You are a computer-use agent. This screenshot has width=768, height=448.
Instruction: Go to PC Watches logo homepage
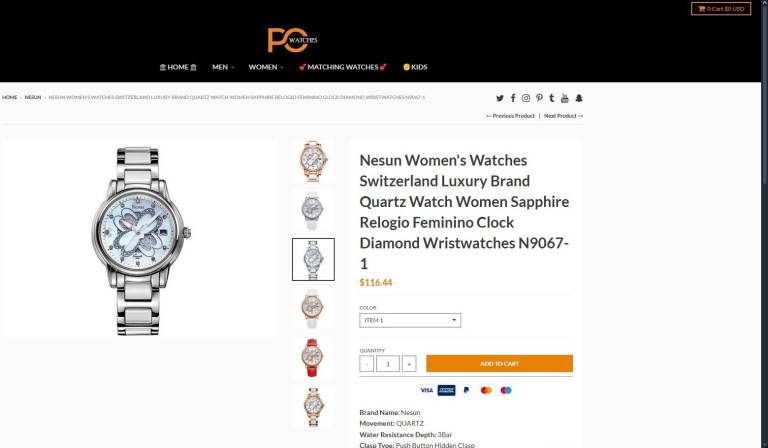[292, 40]
